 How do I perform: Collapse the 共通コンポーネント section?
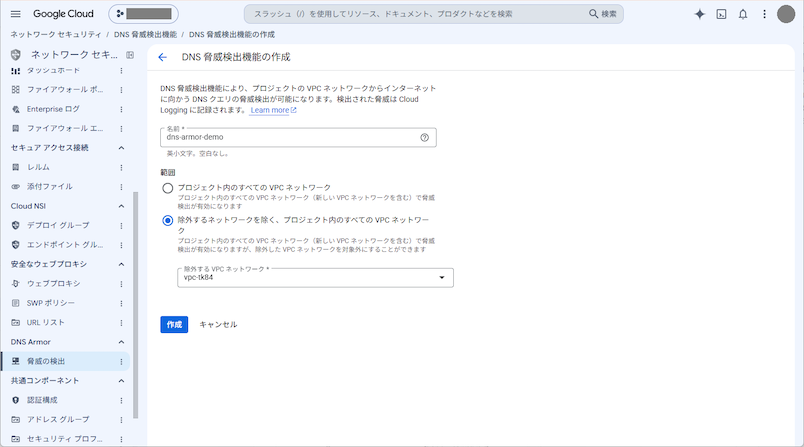[x=122, y=381]
